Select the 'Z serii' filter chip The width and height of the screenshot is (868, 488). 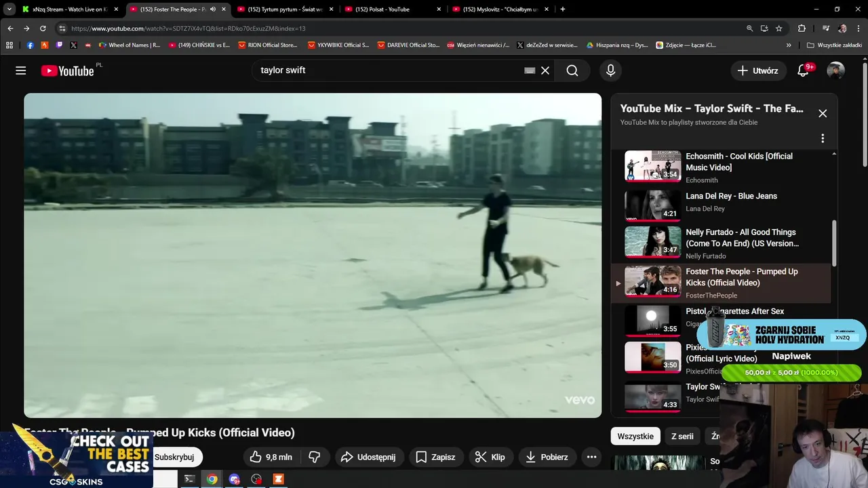[682, 436]
